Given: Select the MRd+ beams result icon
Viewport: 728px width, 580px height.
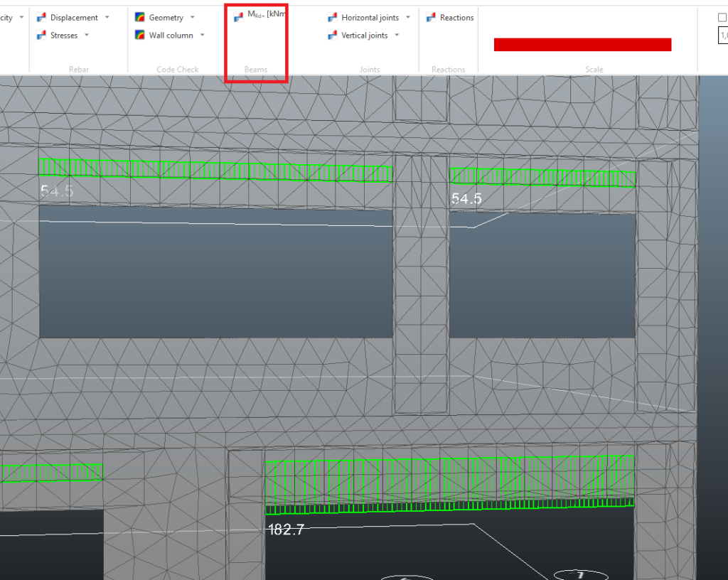Looking at the screenshot, I should coord(239,17).
